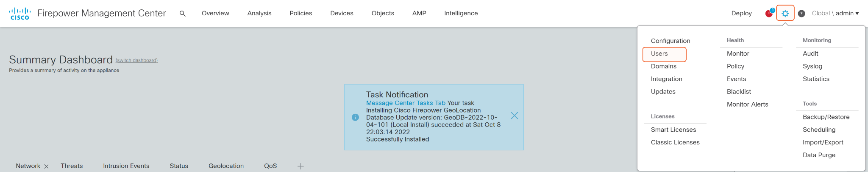Switch to the Intrusion Events tab
868x172 pixels.
pos(126,166)
